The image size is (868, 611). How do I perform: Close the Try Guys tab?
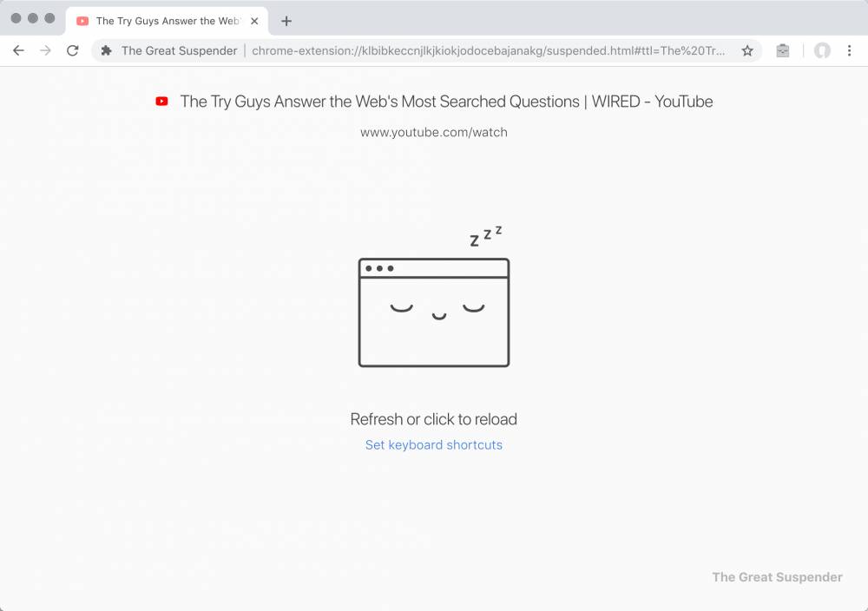click(x=254, y=21)
